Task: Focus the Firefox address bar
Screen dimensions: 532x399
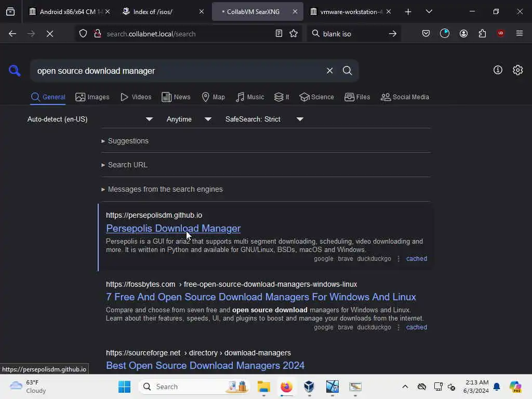Action: click(188, 34)
